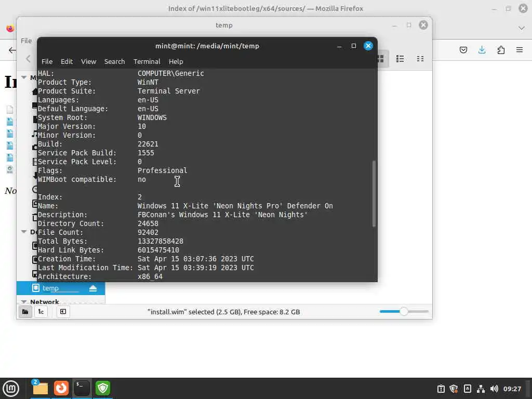Open the Terminal menu in the menu bar
Viewport: 532px width, 399px height.
[x=147, y=61]
